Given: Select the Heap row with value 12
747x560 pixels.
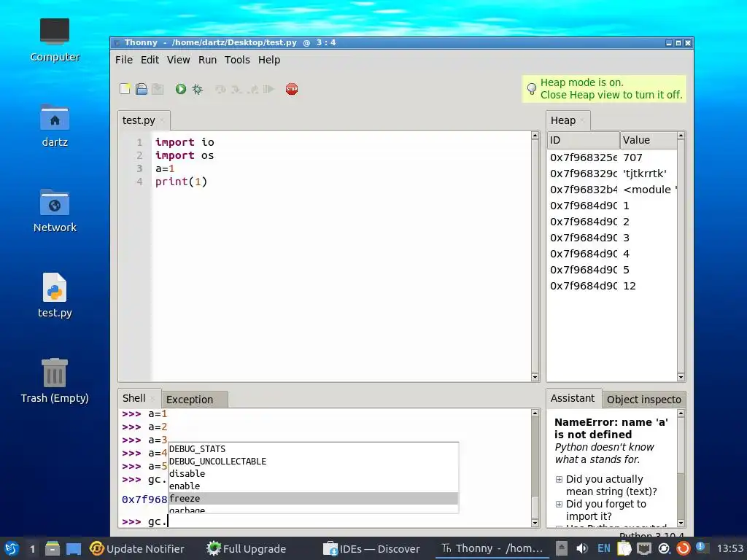Looking at the screenshot, I should 612,286.
